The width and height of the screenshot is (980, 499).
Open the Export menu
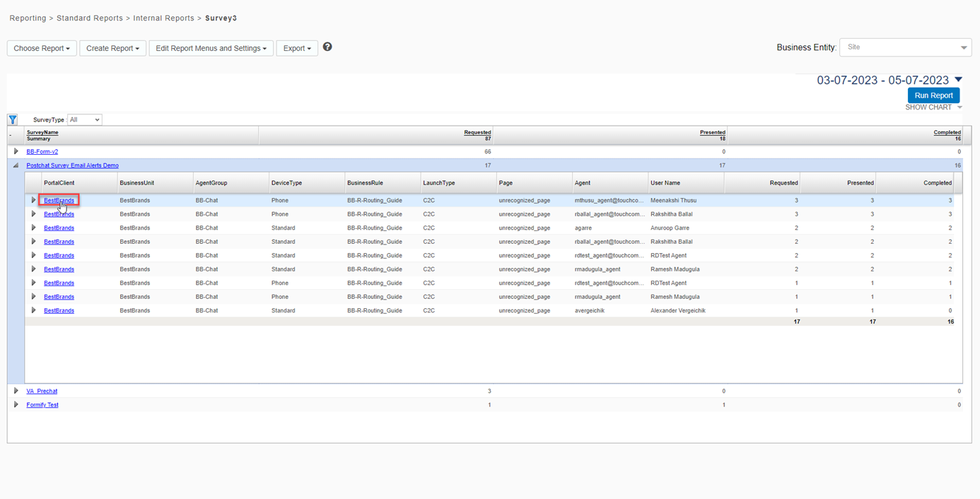point(297,48)
